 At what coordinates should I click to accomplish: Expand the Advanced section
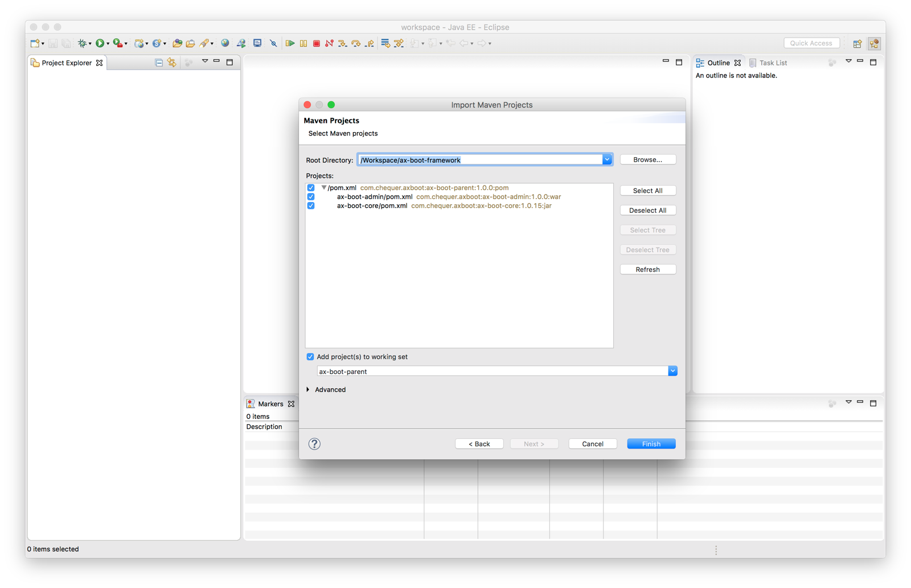[x=308, y=390]
